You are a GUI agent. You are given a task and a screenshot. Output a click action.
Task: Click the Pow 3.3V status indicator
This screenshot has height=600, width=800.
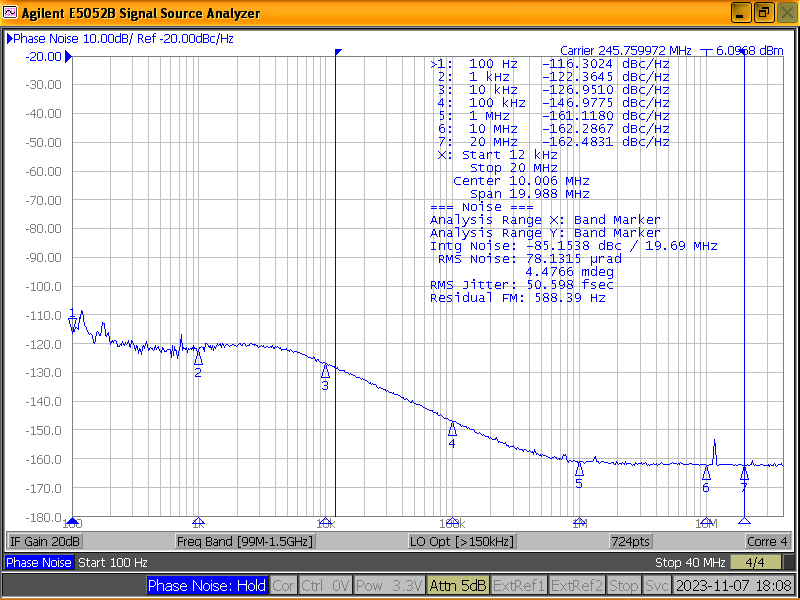(x=388, y=585)
